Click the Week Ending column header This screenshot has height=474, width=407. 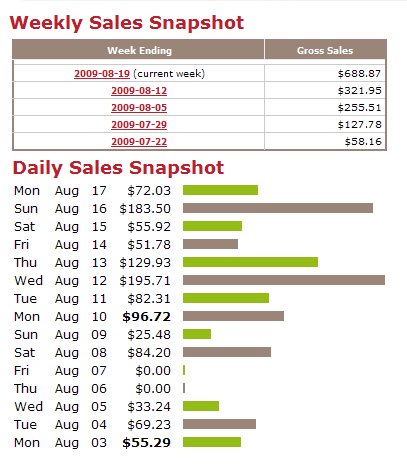pos(139,50)
